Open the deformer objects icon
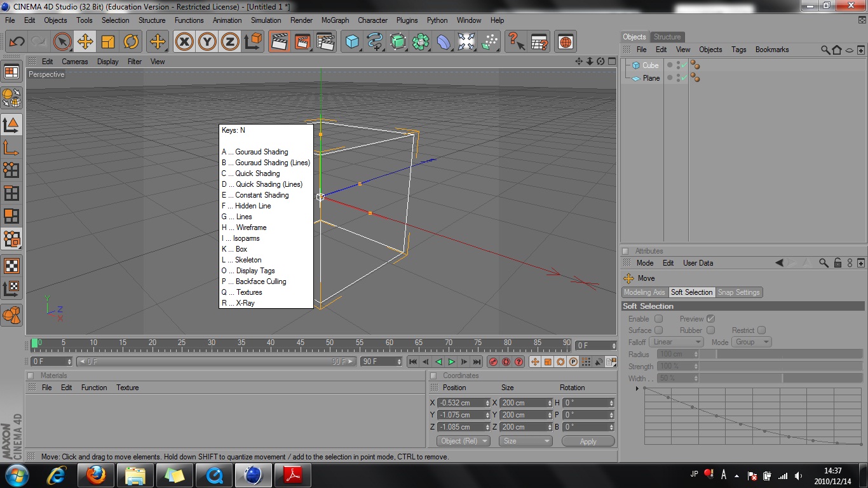Image resolution: width=868 pixels, height=488 pixels. [x=444, y=42]
